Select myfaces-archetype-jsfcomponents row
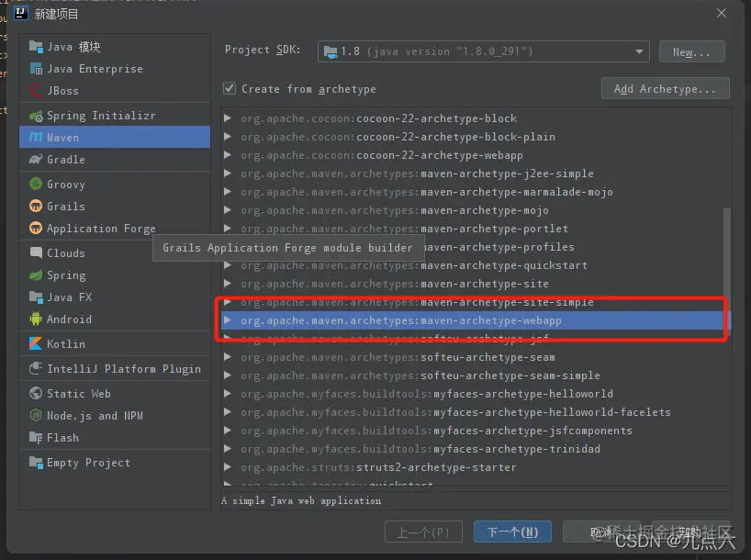Screen dimensions: 751x560 472,431
